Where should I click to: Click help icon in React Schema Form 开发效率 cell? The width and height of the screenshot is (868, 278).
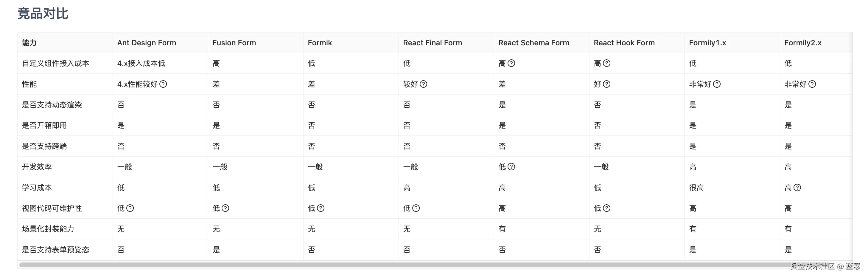[x=511, y=167]
